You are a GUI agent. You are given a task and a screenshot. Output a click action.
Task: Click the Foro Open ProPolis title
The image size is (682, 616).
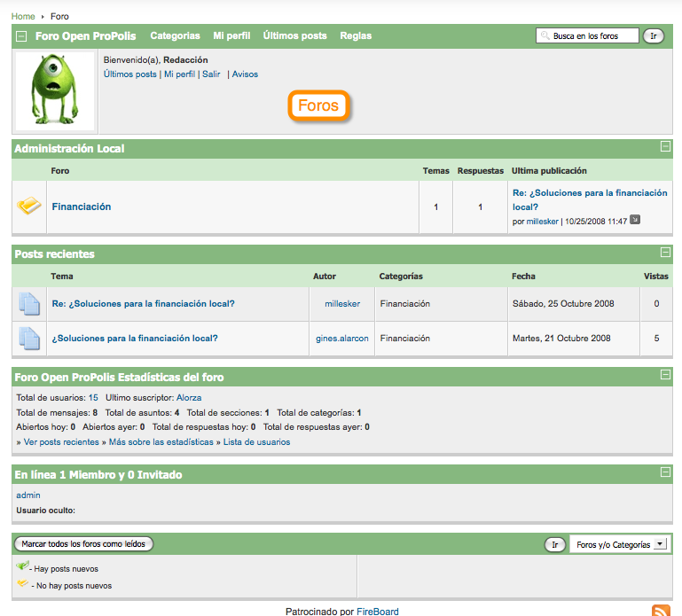click(86, 36)
